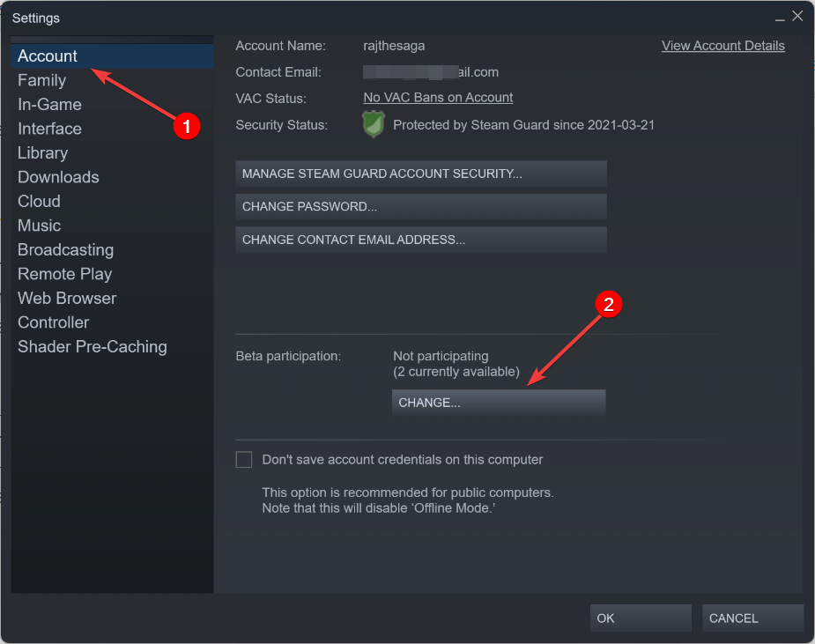Select the Account settings category

[112, 56]
